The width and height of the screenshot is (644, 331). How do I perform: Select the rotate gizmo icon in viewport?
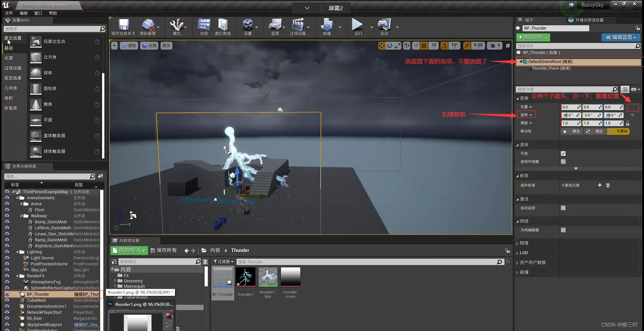389,46
